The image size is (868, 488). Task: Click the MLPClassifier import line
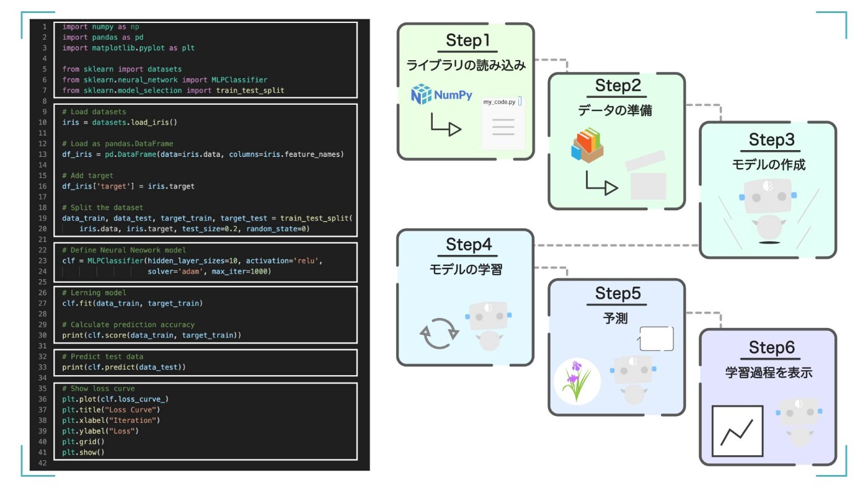click(165, 79)
